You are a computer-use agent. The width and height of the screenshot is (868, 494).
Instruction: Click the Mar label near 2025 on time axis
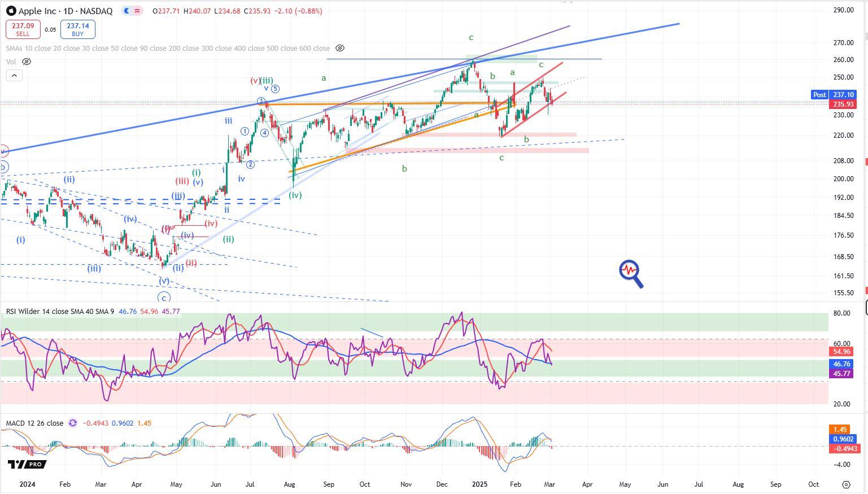coord(549,484)
